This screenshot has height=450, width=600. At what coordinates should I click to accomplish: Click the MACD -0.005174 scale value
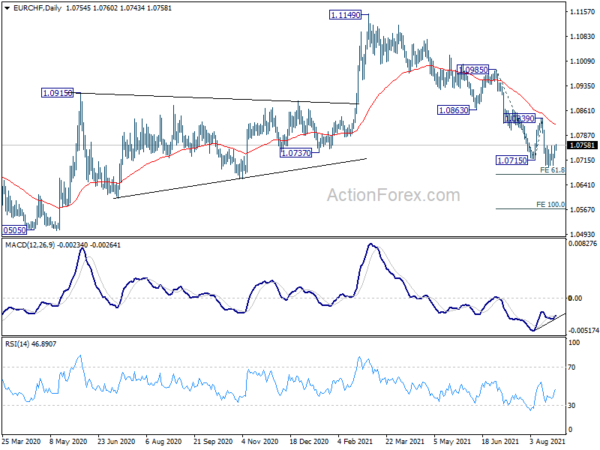[x=582, y=330]
